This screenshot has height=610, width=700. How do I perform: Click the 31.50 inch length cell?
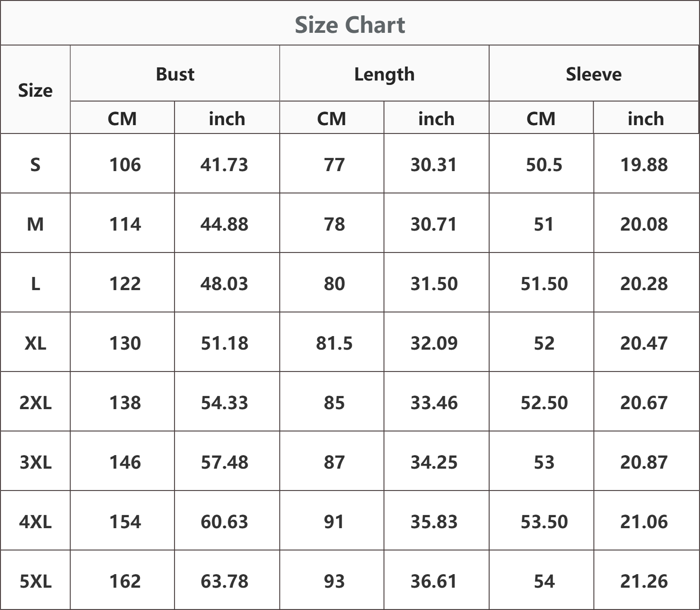click(436, 283)
